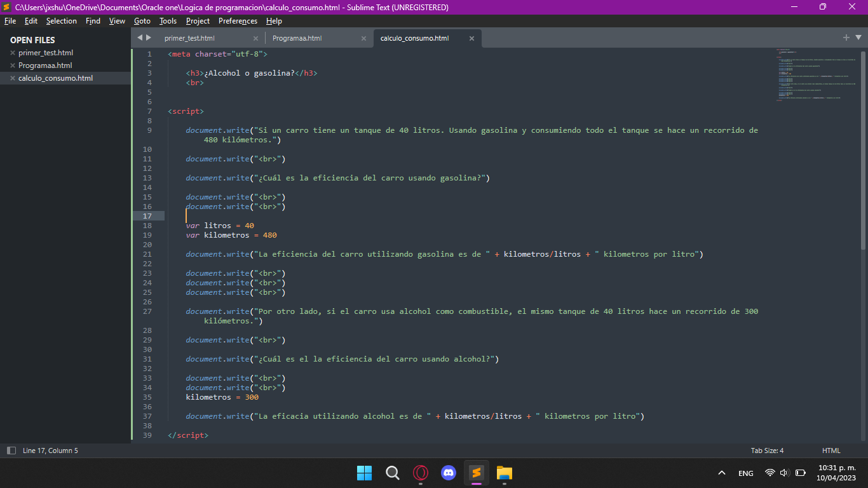Open Windows taskbar search

pyautogui.click(x=393, y=473)
